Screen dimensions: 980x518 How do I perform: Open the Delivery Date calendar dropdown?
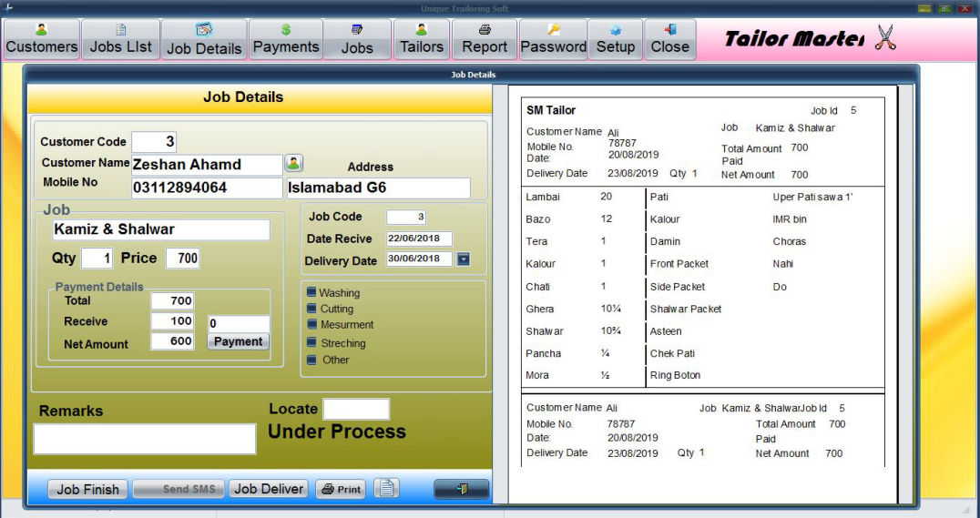pyautogui.click(x=463, y=259)
